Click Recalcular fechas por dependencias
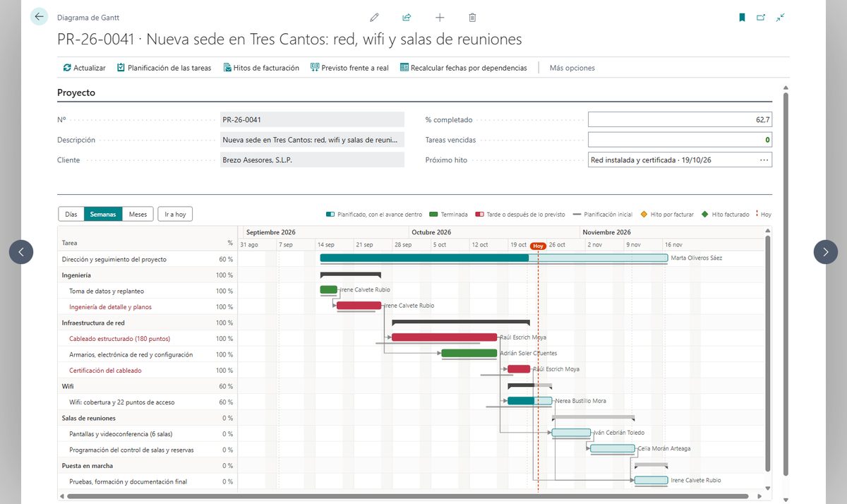 click(x=463, y=68)
